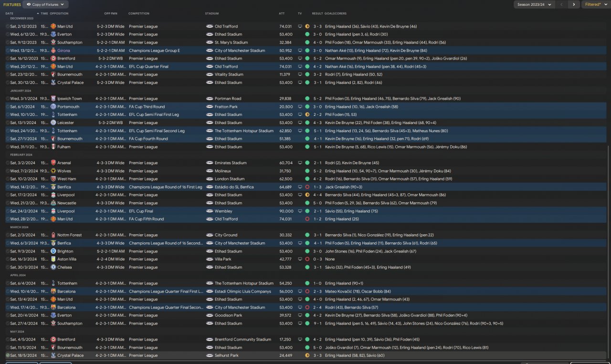The width and height of the screenshot is (611, 364).
Task: Tick the selector for Sat, 9/12/2023 fixture
Action: coord(8,42)
